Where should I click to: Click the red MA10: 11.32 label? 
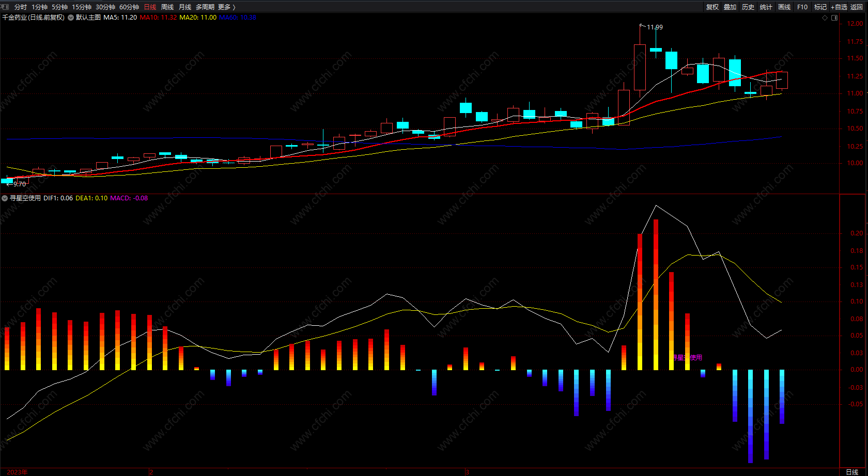158,18
